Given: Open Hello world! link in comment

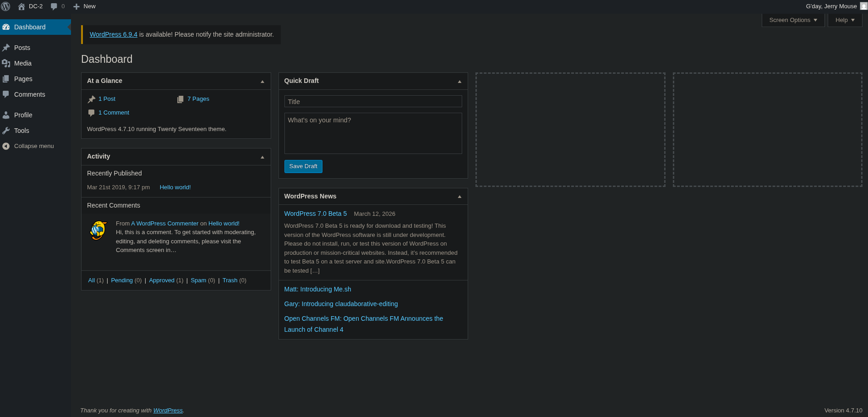Looking at the screenshot, I should click(x=224, y=224).
